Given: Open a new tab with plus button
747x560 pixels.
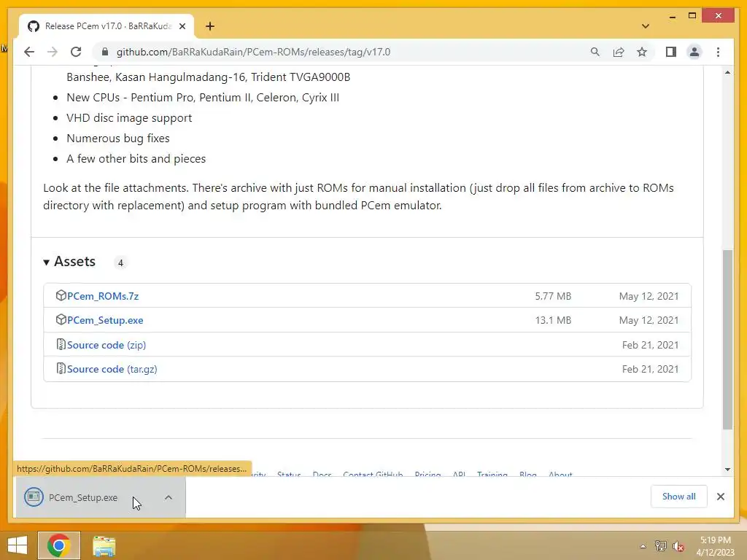Looking at the screenshot, I should [210, 26].
